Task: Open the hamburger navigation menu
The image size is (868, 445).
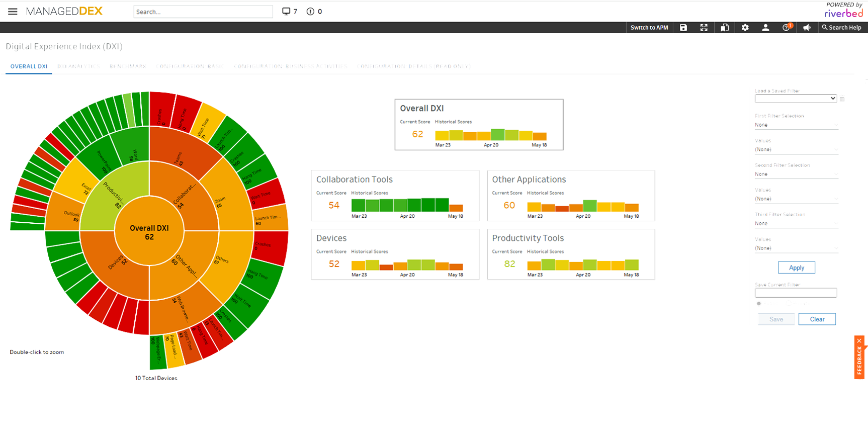Action: pyautogui.click(x=13, y=12)
